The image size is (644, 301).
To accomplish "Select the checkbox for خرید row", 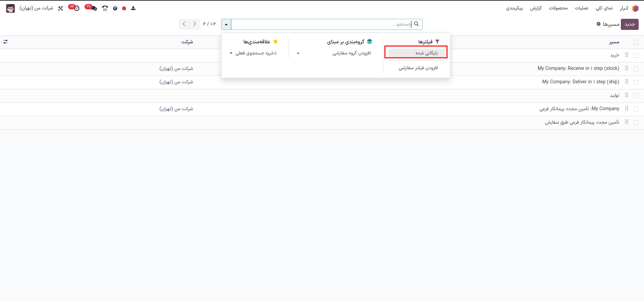I will pyautogui.click(x=636, y=55).
